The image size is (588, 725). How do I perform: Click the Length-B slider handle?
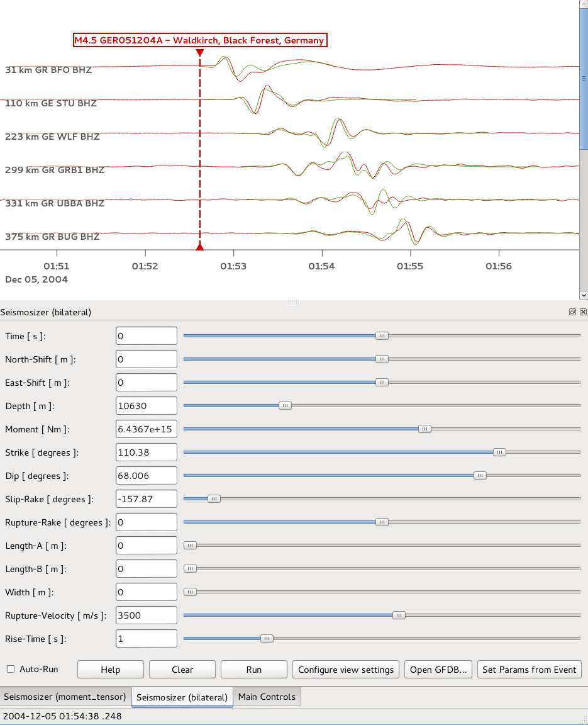point(191,569)
